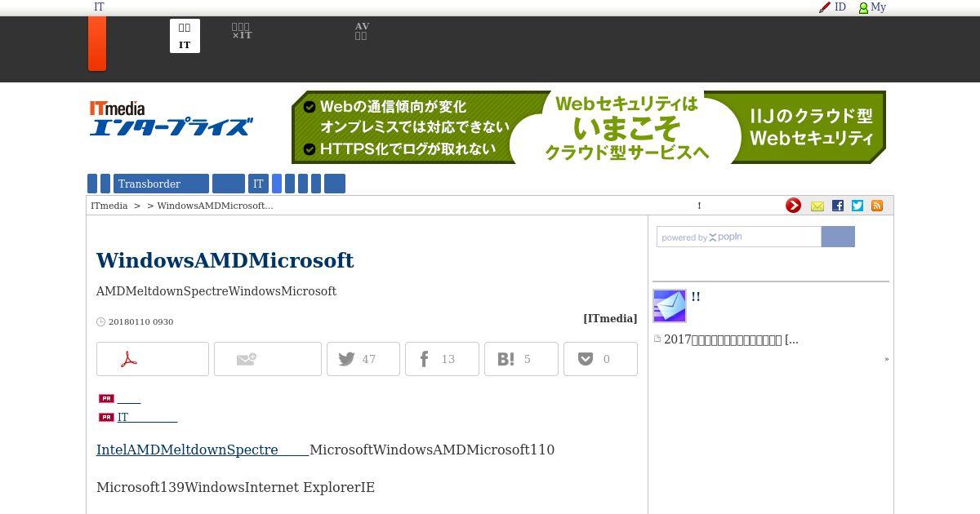Click the search submit button beside popIn field

[838, 237]
